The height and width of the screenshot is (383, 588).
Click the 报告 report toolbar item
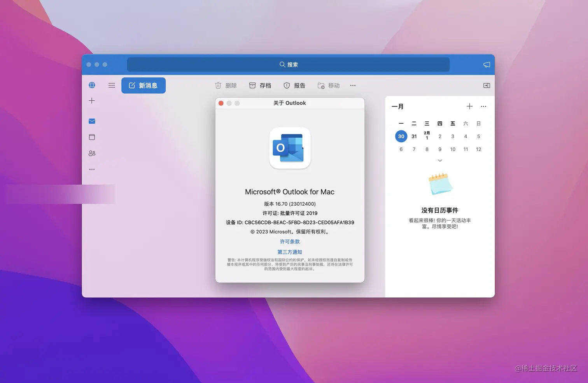click(x=294, y=86)
